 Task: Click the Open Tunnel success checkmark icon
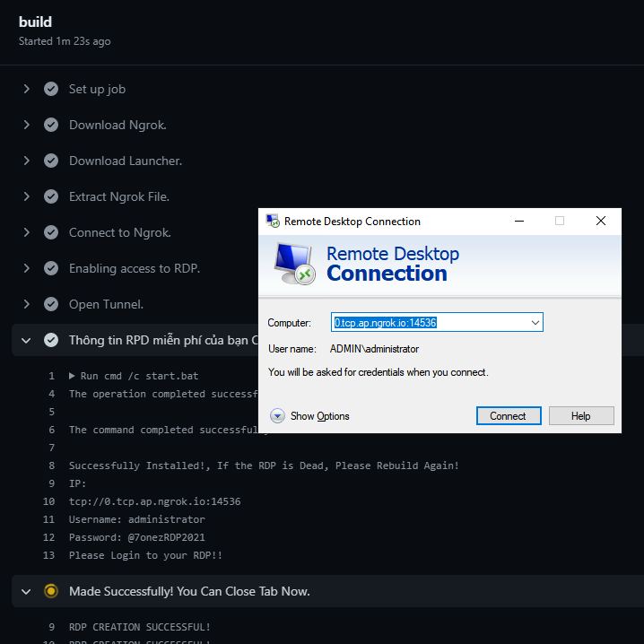51,304
